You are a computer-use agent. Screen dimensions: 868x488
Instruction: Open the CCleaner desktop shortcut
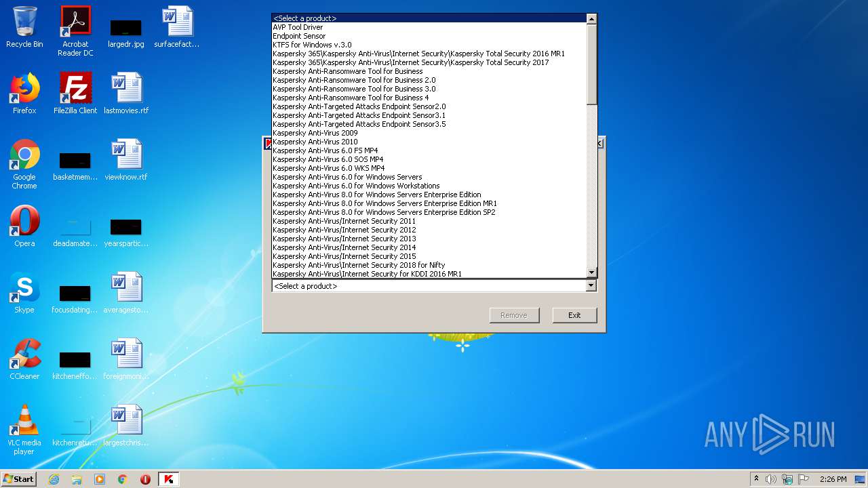tap(24, 359)
